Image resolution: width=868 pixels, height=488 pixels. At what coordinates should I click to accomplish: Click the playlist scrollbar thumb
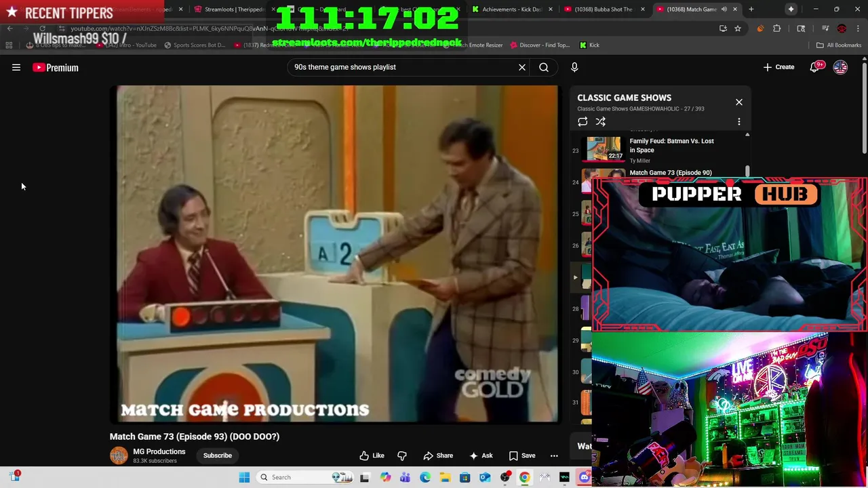coord(747,171)
